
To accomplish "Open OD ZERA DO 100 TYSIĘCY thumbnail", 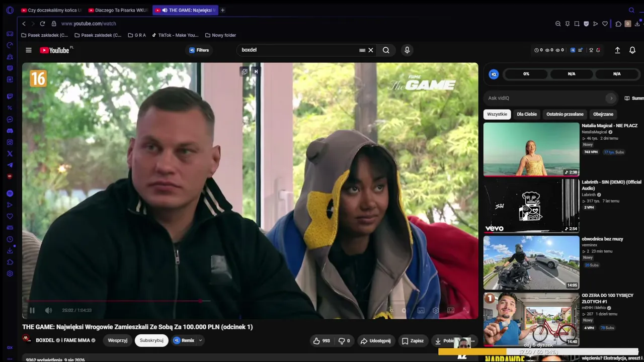I will click(x=531, y=319).
